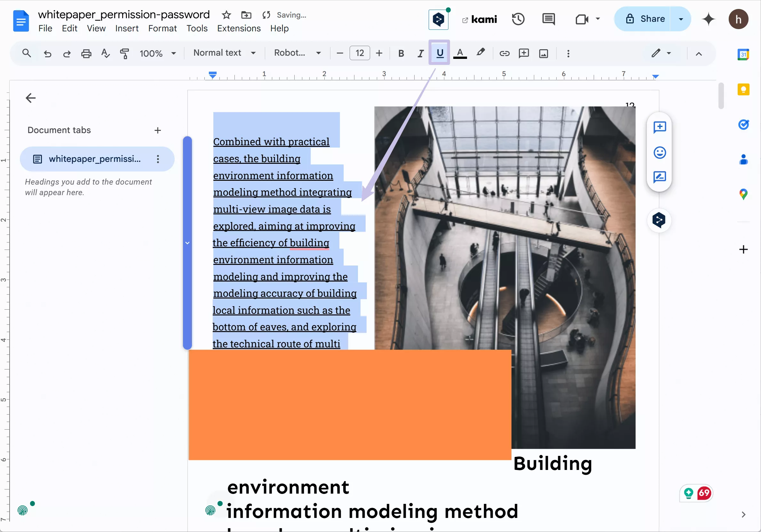Open Contacts in side panel
This screenshot has width=761, height=532.
click(x=743, y=159)
